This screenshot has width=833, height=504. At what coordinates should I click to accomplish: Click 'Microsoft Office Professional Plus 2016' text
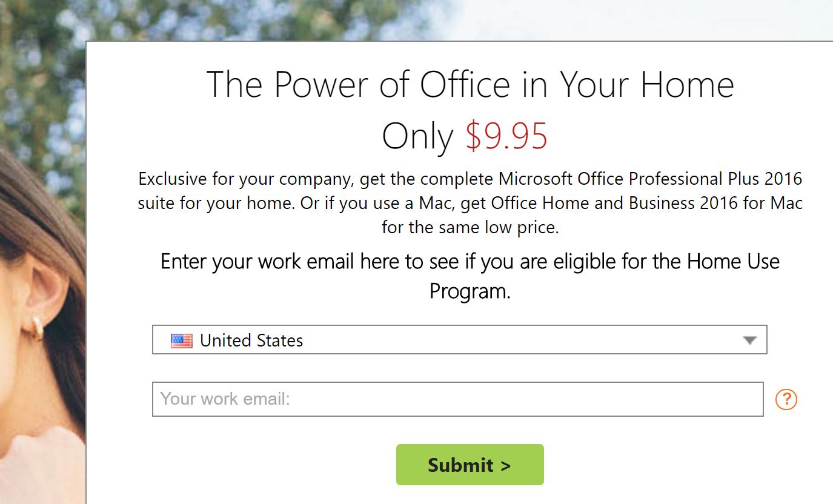tap(650, 179)
